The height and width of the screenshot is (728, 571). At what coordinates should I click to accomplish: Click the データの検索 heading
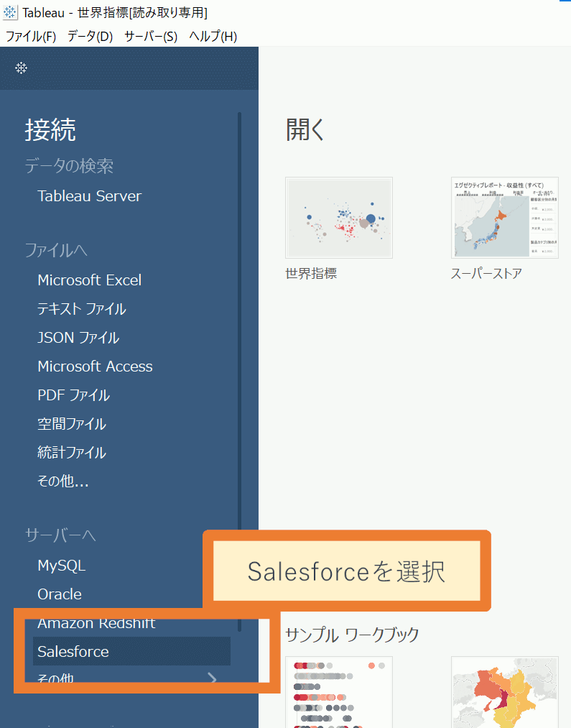[69, 166]
